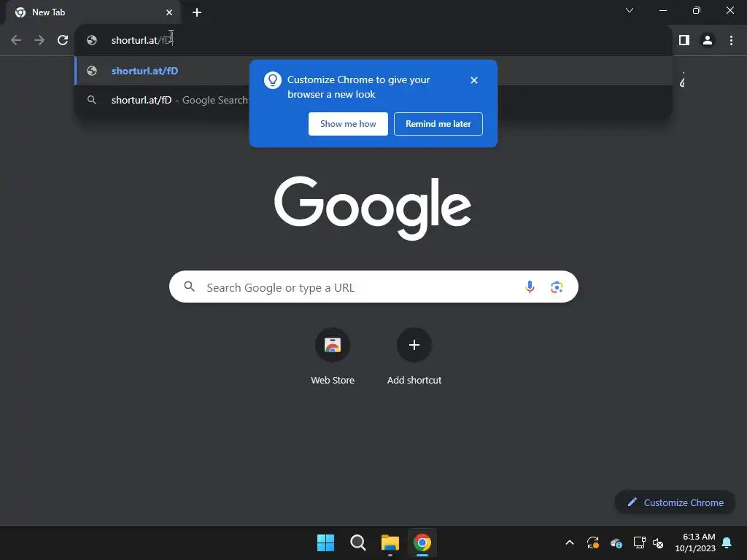Select the New Tab tab
Image resolution: width=747 pixels, height=560 pixels.
(93, 12)
